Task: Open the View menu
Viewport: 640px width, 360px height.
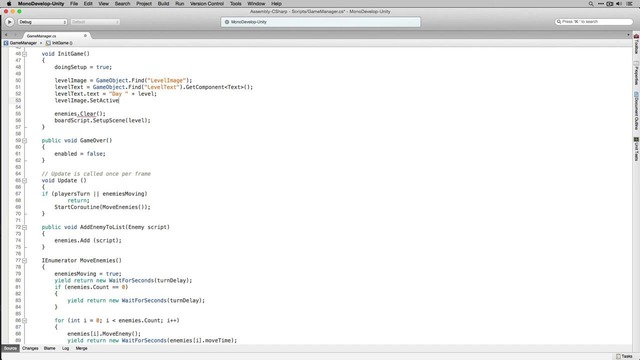Action: 104,4
